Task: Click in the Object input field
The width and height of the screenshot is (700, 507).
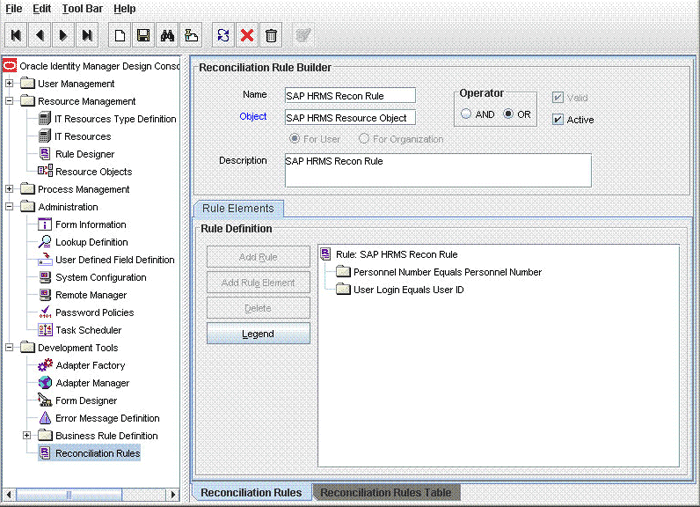Action: 350,117
